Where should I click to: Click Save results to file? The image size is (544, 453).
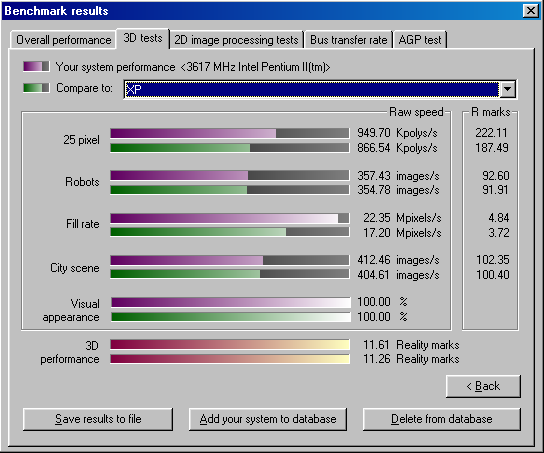tap(98, 419)
